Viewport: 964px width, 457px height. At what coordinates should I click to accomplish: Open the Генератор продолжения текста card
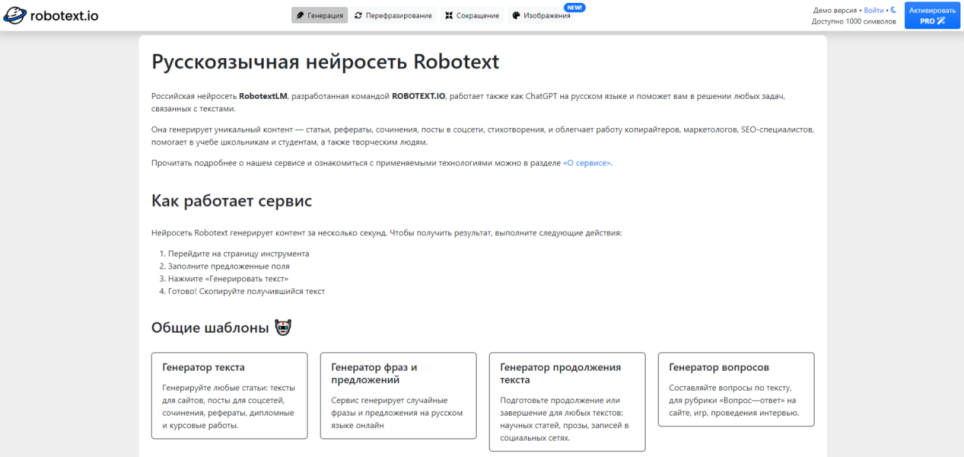pyautogui.click(x=567, y=402)
